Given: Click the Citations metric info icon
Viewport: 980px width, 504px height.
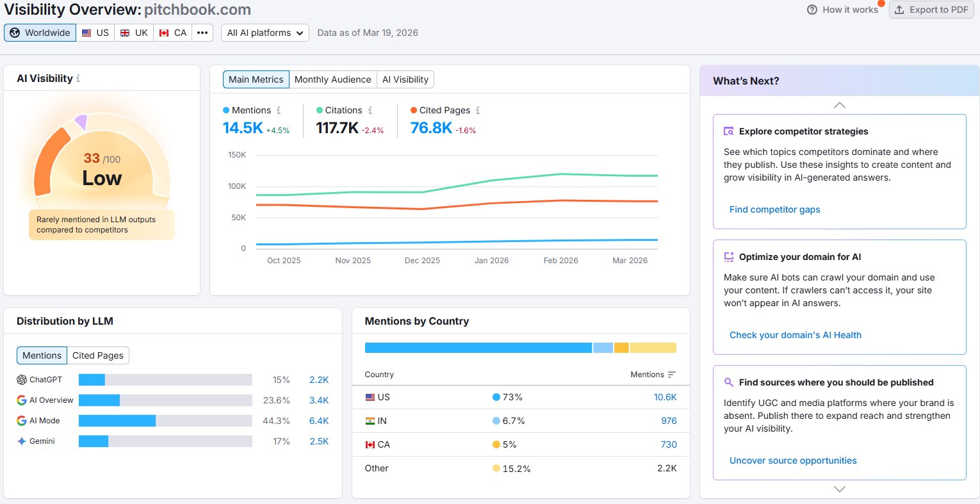Looking at the screenshot, I should 370,110.
